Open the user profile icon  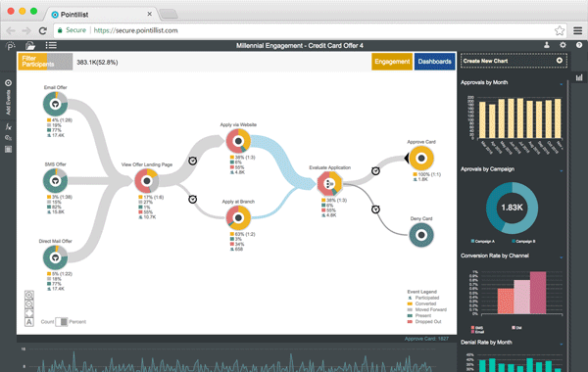click(547, 45)
